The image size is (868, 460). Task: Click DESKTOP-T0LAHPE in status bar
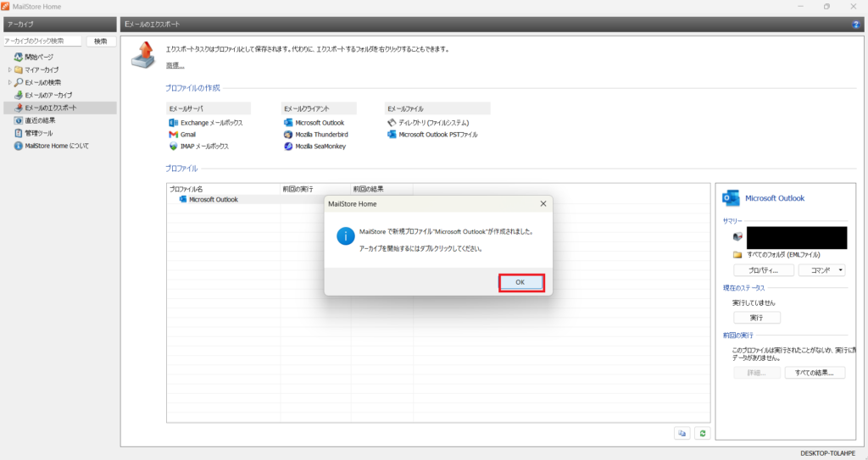coord(827,453)
